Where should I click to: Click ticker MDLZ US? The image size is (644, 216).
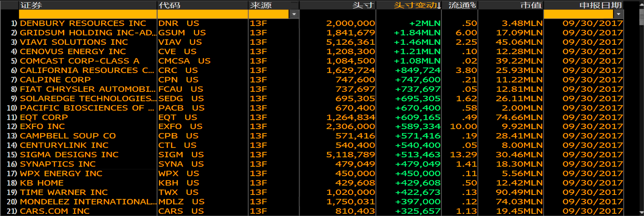pos(181,202)
